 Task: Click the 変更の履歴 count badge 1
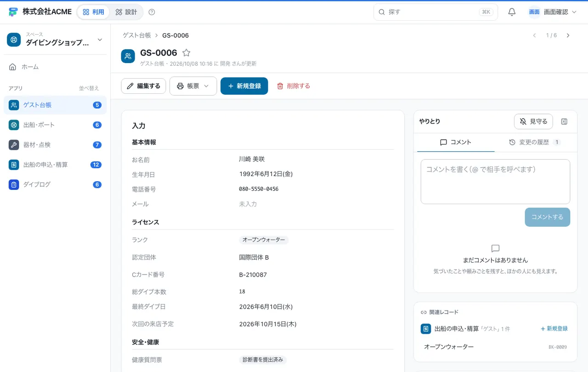[x=557, y=143]
